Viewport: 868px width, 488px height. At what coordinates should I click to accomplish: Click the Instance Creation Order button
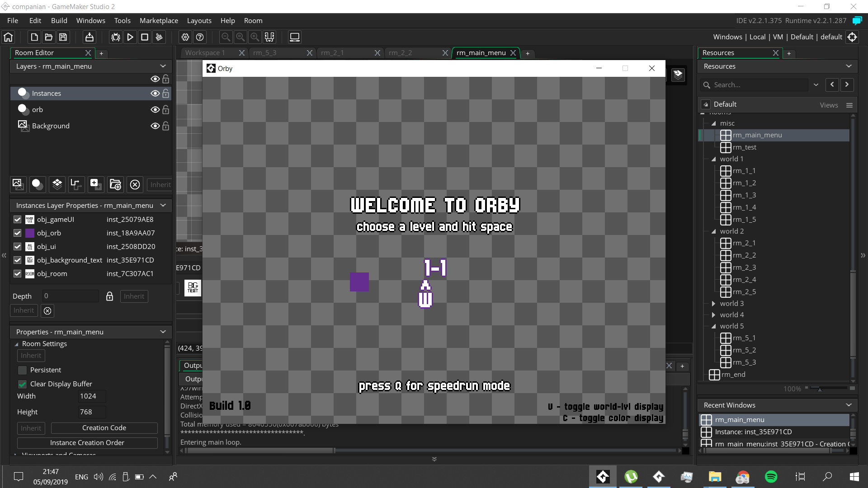click(x=87, y=443)
